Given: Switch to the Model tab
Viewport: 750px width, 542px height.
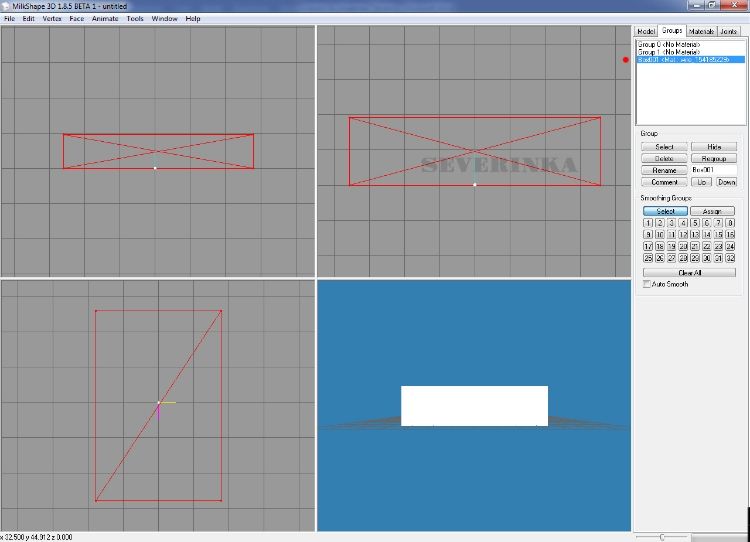Looking at the screenshot, I should 646,31.
